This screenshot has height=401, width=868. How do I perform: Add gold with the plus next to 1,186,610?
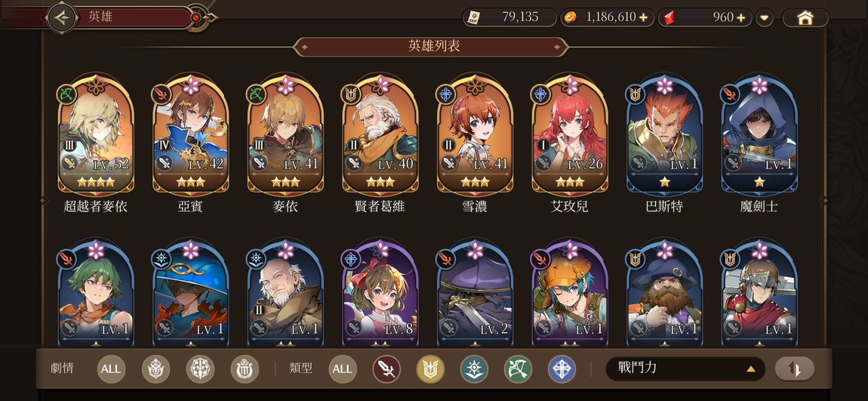pos(643,17)
